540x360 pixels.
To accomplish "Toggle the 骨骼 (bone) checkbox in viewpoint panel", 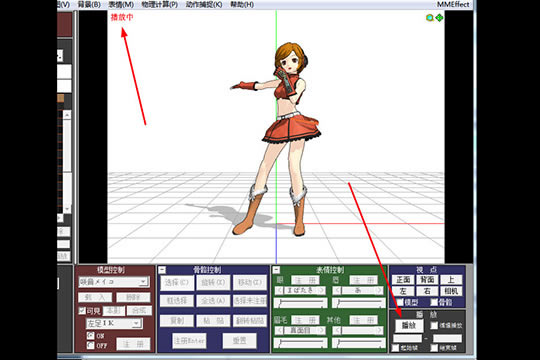I will tap(434, 302).
